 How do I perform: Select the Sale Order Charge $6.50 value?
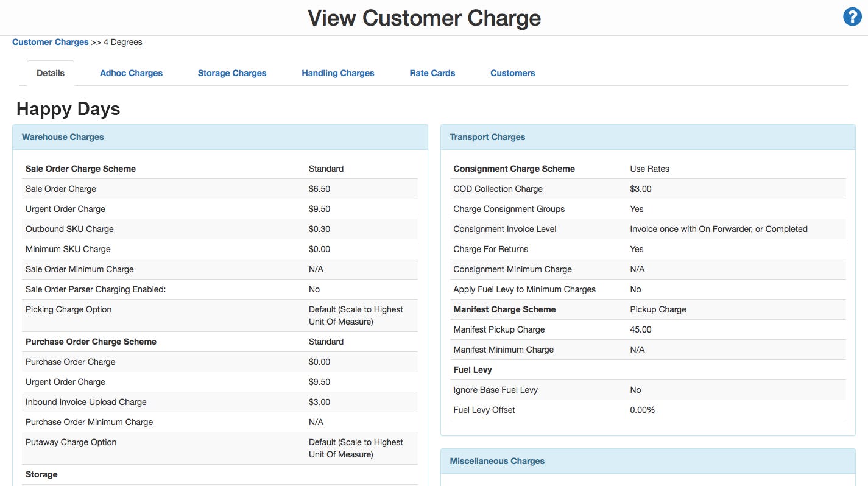pos(319,189)
